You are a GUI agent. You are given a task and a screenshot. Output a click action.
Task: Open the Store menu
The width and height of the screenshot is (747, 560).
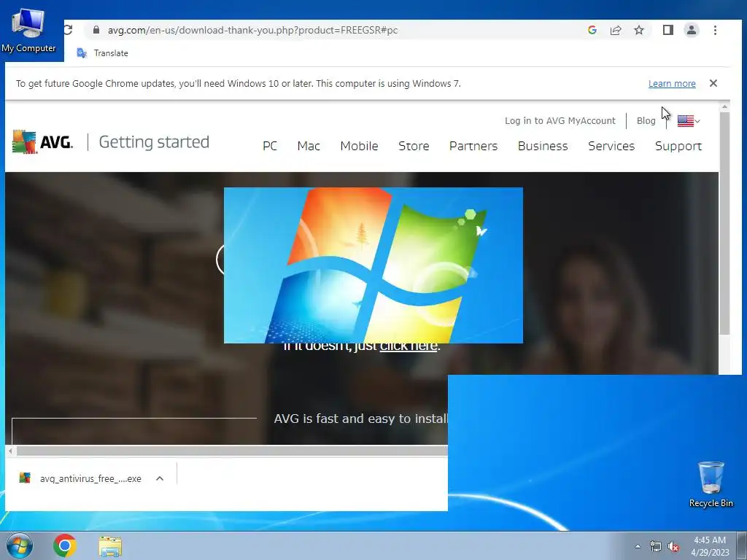pyautogui.click(x=414, y=146)
